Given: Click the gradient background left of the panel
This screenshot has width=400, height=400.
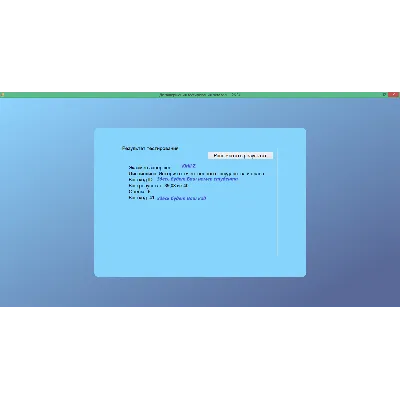Looking at the screenshot, I should pyautogui.click(x=47, y=200).
